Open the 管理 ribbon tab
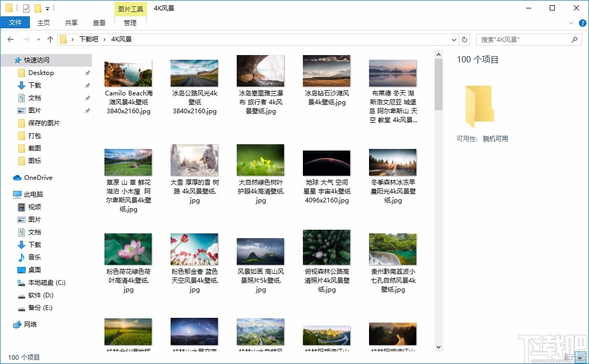This screenshot has width=589, height=364. (130, 23)
